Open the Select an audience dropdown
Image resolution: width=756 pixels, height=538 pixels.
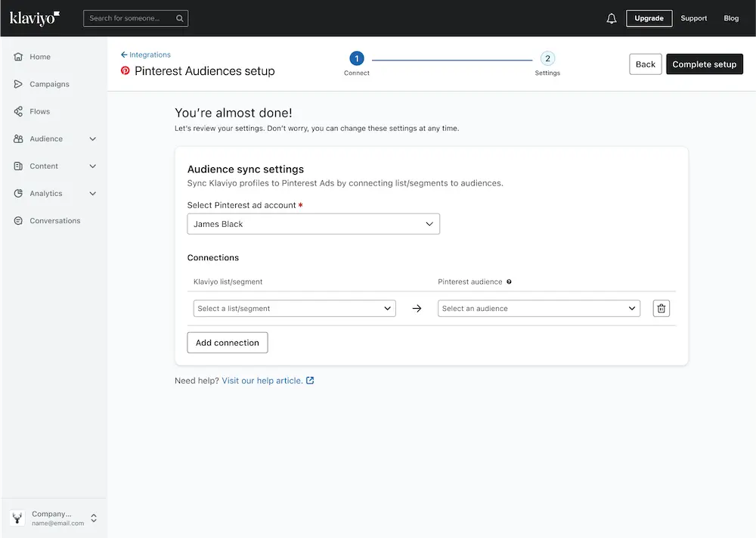click(538, 308)
